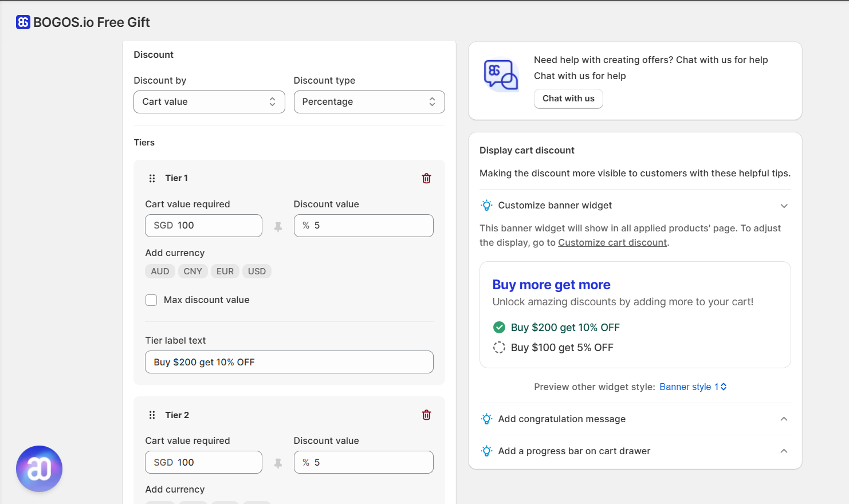Click the BOGOS.io logo icon
The image size is (849, 504).
pyautogui.click(x=23, y=22)
